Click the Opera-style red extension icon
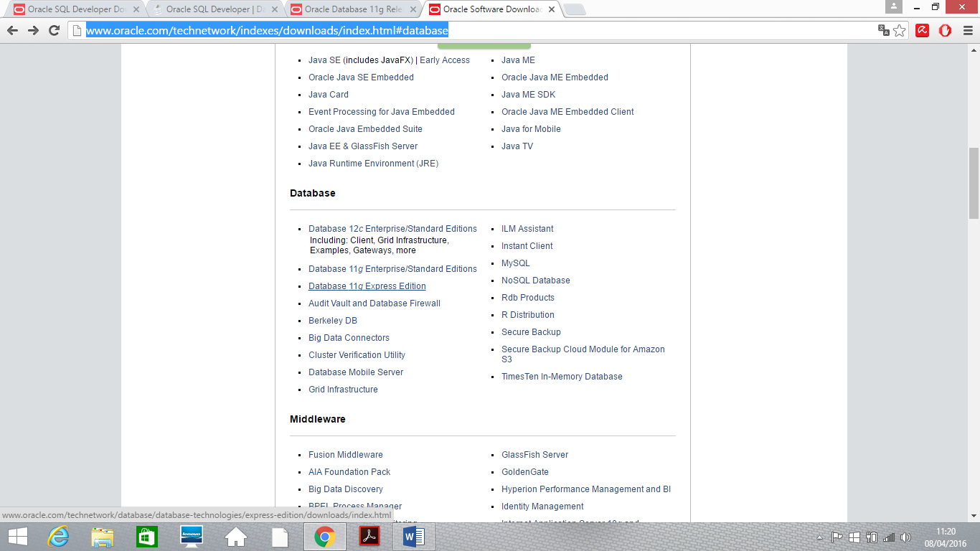This screenshot has height=551, width=980. pyautogui.click(x=946, y=30)
